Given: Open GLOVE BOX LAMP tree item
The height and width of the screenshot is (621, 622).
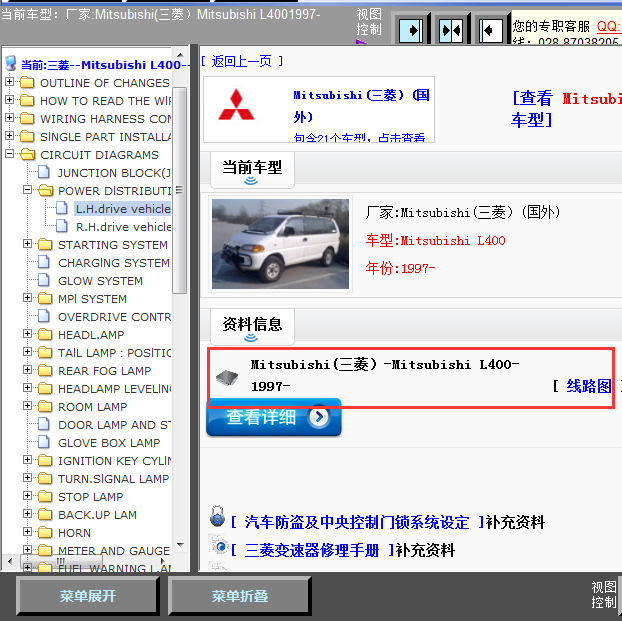Looking at the screenshot, I should pyautogui.click(x=109, y=442).
